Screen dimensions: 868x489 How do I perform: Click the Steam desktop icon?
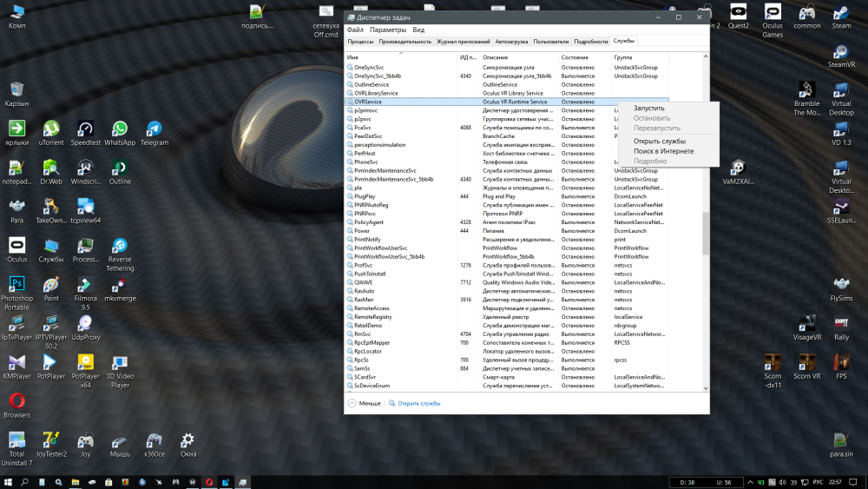[x=841, y=13]
